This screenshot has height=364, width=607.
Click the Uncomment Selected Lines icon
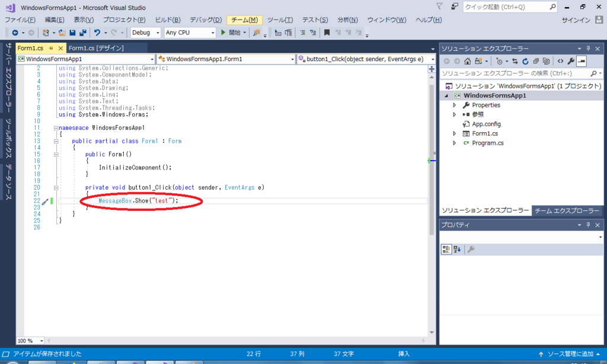[x=313, y=33]
